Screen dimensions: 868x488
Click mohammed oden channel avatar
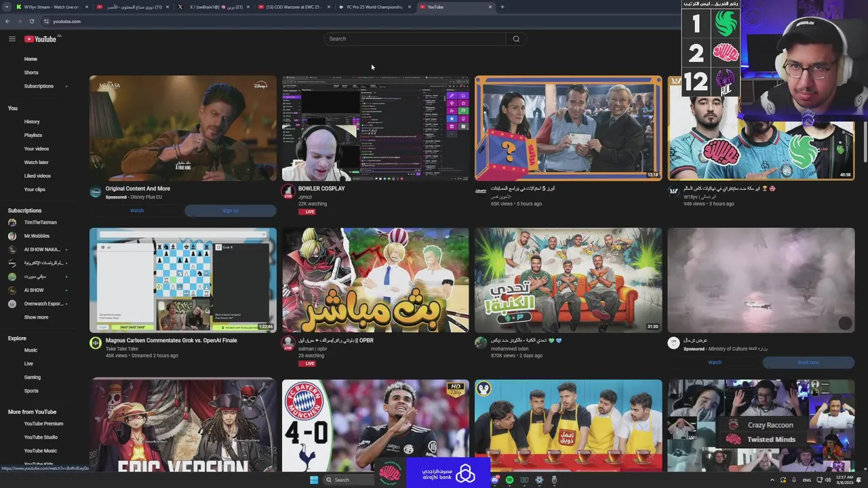coord(481,343)
